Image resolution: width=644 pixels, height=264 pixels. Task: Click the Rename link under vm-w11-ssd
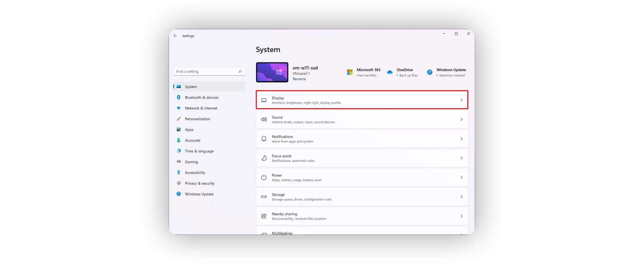click(x=299, y=79)
